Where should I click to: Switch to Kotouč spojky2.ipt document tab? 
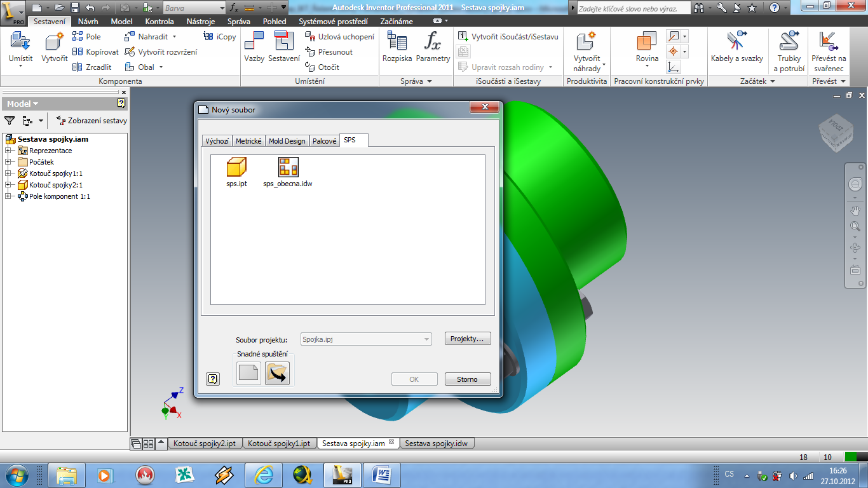tap(205, 444)
